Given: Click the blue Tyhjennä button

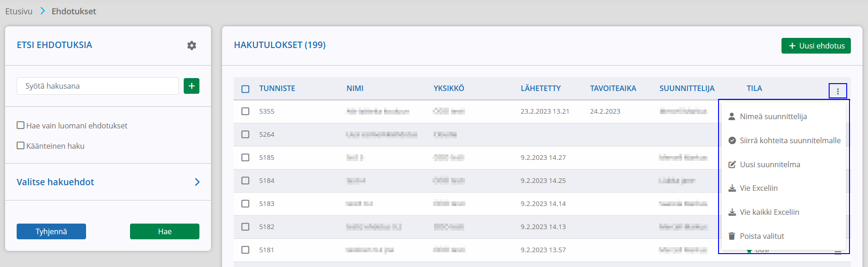Looking at the screenshot, I should point(51,231).
